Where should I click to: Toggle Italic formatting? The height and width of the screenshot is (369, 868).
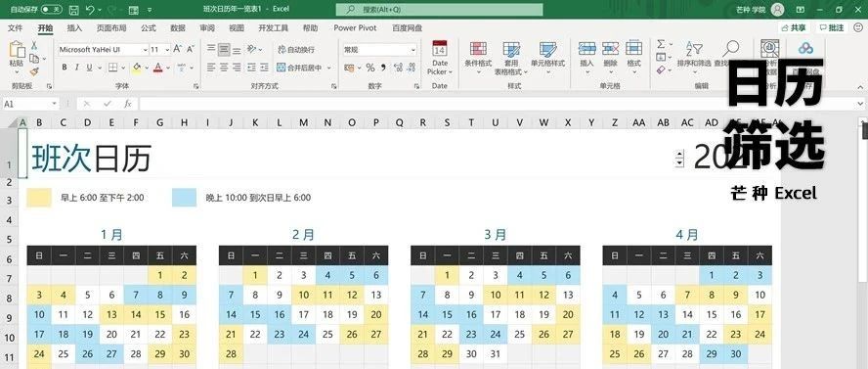click(77, 68)
